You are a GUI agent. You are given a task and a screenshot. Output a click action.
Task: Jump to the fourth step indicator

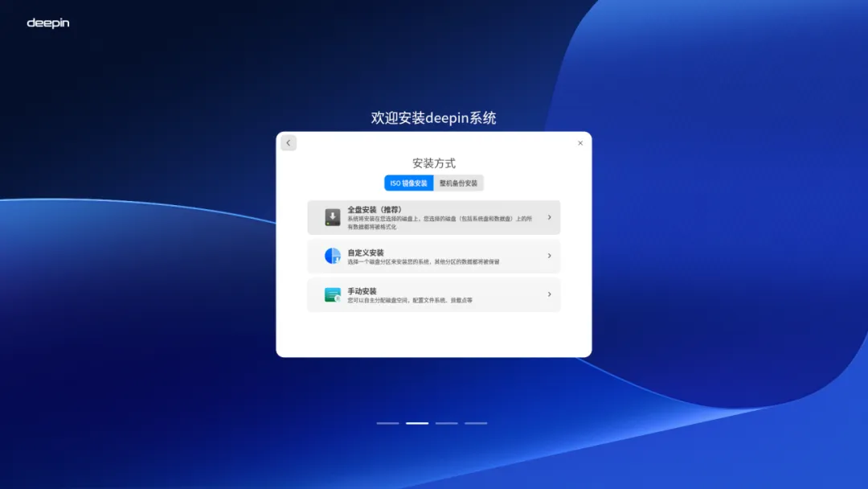click(476, 423)
